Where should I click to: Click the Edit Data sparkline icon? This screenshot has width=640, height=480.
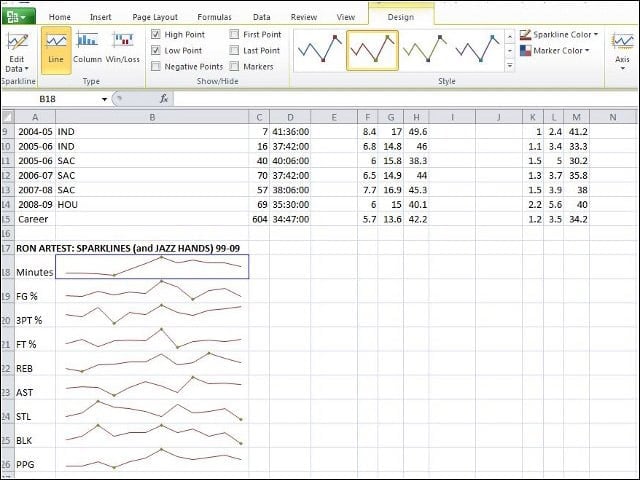click(17, 43)
